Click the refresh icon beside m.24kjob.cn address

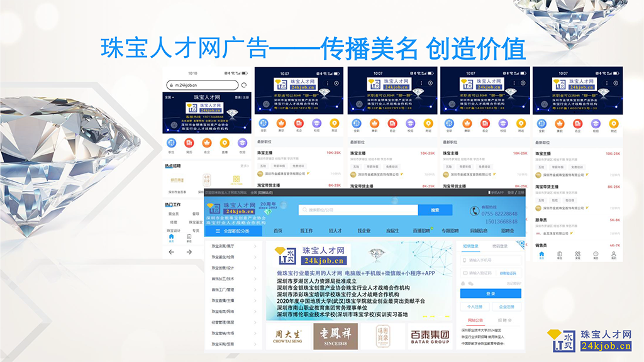[244, 85]
